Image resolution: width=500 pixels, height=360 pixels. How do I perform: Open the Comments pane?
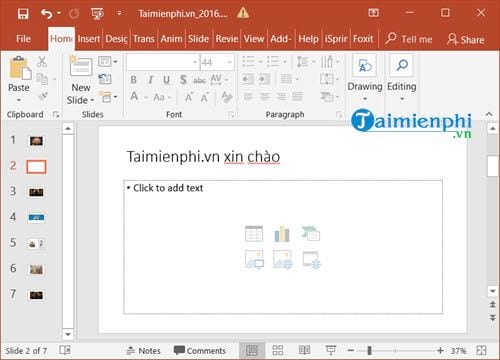click(200, 351)
